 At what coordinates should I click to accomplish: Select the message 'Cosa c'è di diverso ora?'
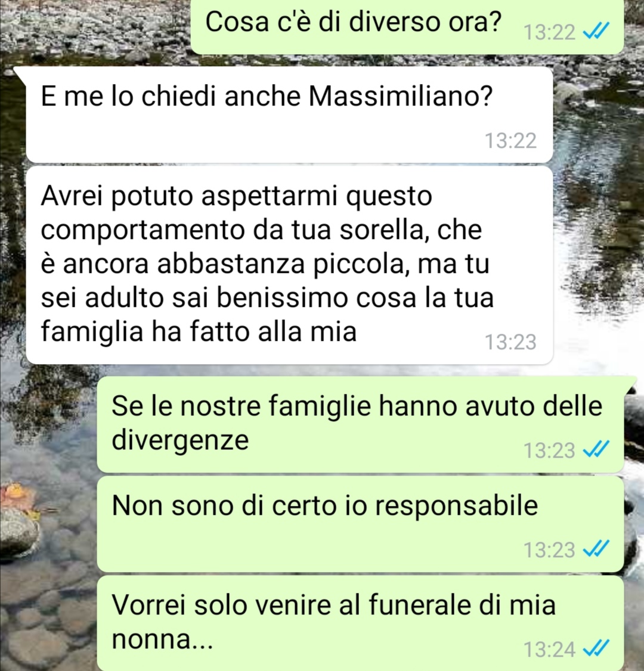point(407,27)
